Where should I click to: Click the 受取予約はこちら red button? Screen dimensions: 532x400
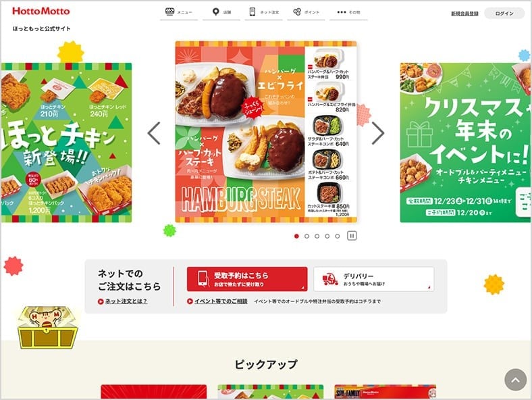[247, 279]
